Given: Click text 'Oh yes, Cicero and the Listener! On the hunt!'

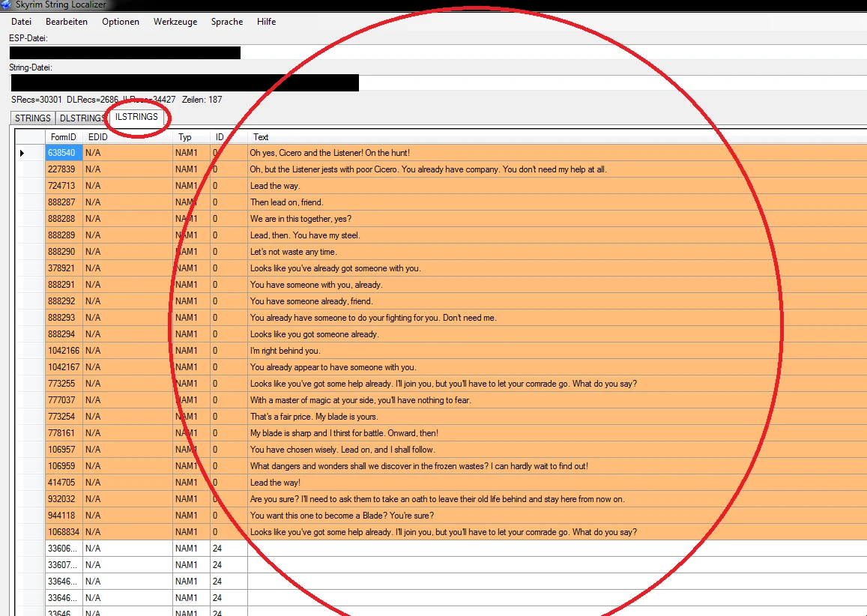Looking at the screenshot, I should [x=330, y=153].
